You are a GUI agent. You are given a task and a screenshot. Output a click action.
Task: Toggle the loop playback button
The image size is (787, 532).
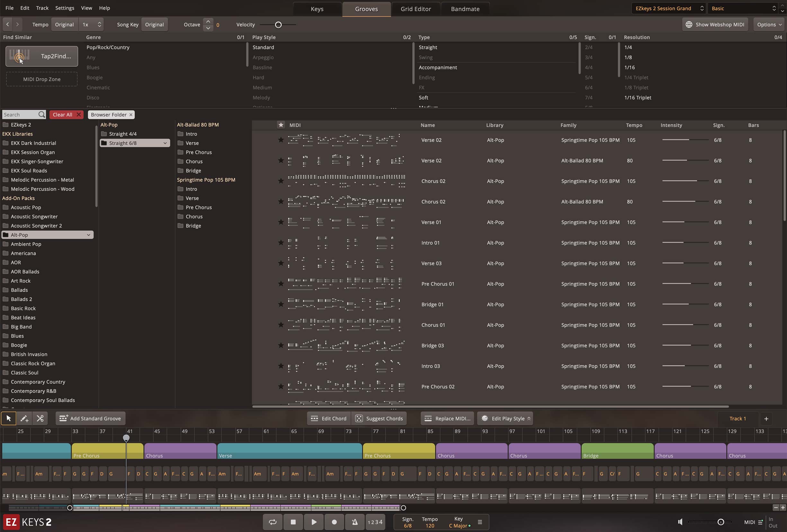273,522
